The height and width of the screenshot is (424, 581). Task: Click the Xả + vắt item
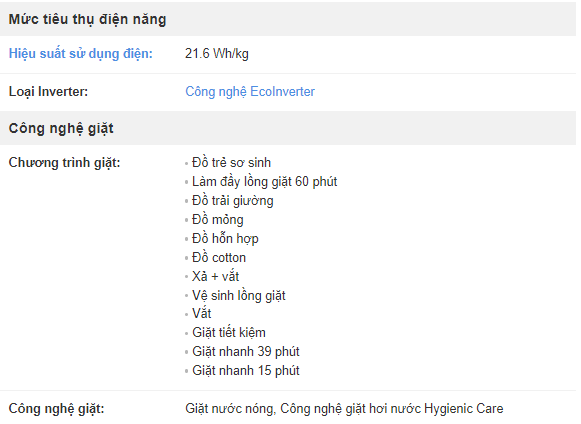[215, 276]
